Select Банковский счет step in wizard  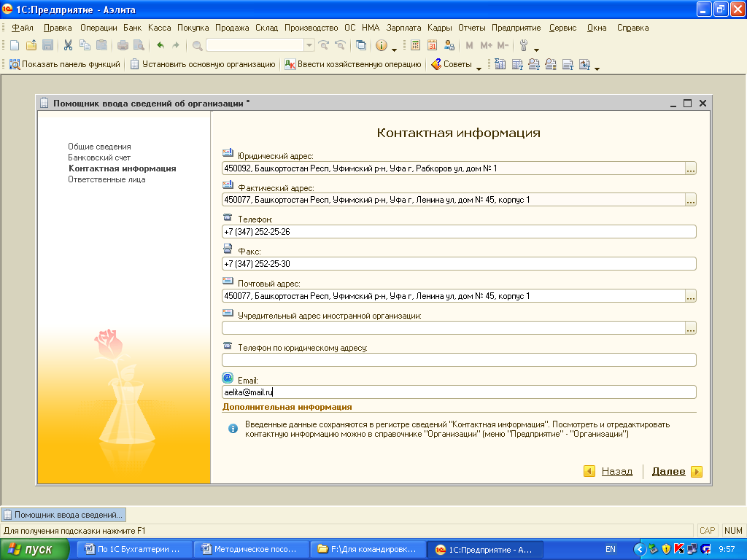click(x=99, y=157)
